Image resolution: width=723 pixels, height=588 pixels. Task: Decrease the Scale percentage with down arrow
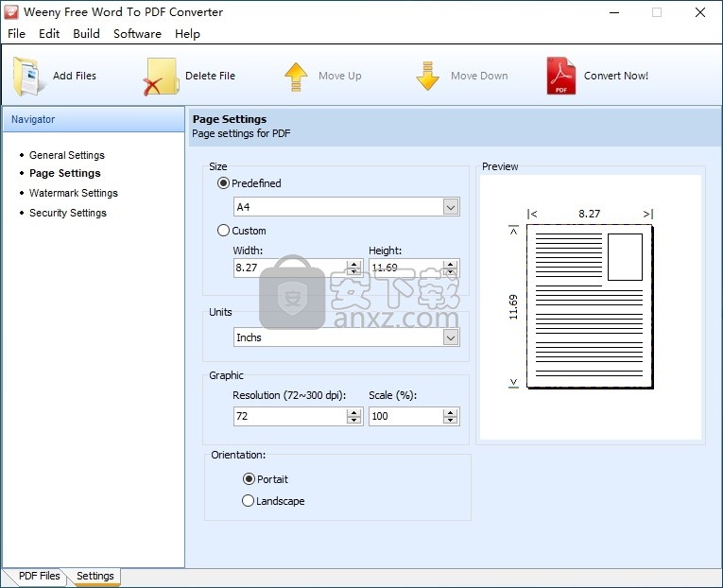(450, 420)
